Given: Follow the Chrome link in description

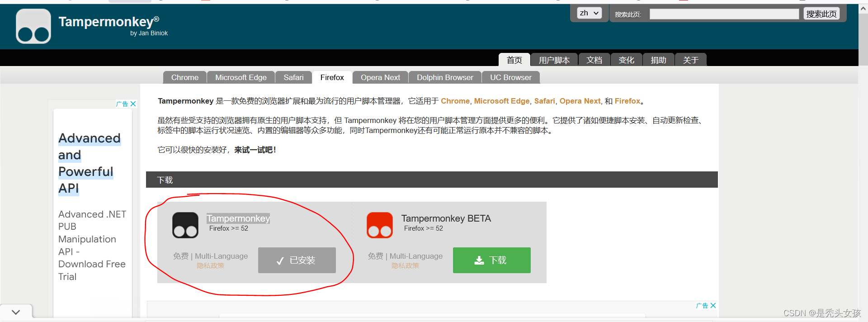Looking at the screenshot, I should (x=455, y=101).
